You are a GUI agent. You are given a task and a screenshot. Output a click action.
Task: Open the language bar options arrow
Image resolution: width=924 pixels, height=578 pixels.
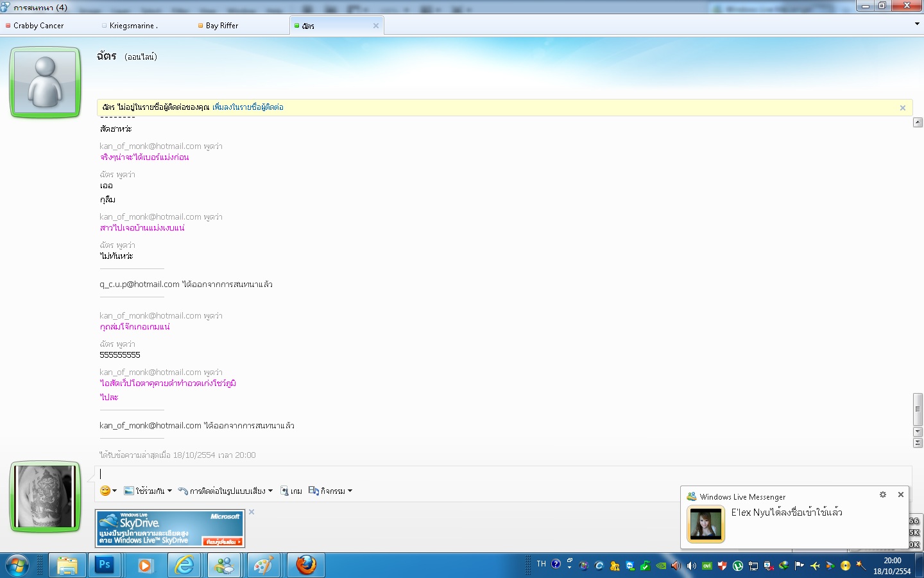click(x=569, y=568)
